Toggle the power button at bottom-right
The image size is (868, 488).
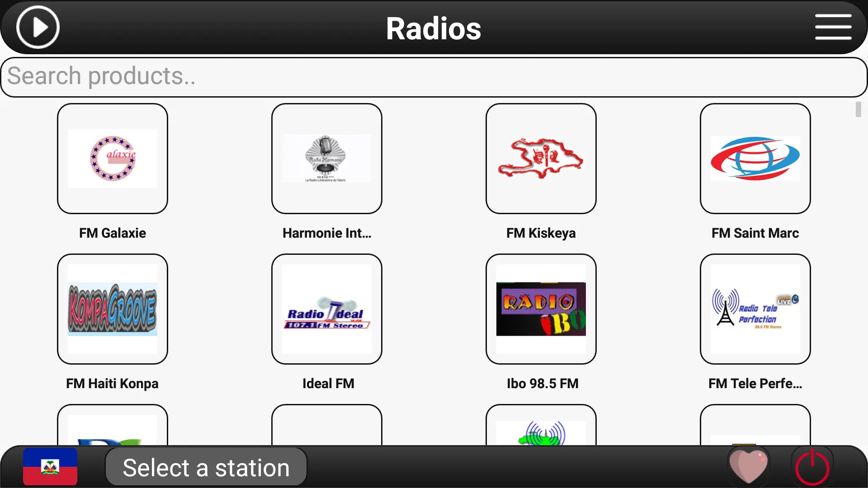[x=812, y=468]
